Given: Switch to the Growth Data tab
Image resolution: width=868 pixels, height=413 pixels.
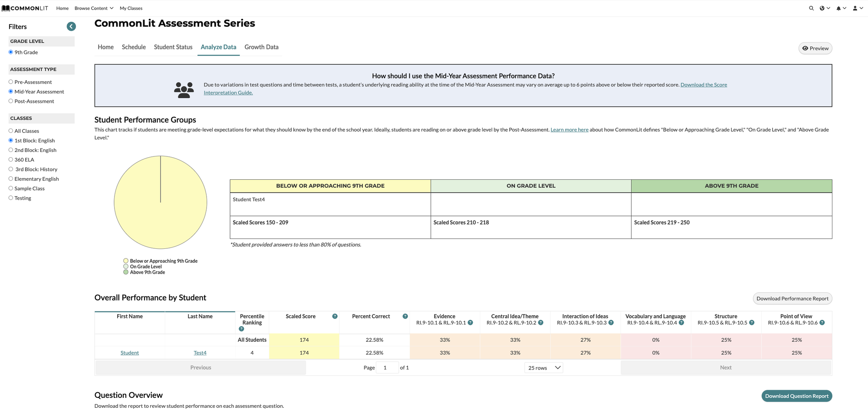Looking at the screenshot, I should (261, 47).
